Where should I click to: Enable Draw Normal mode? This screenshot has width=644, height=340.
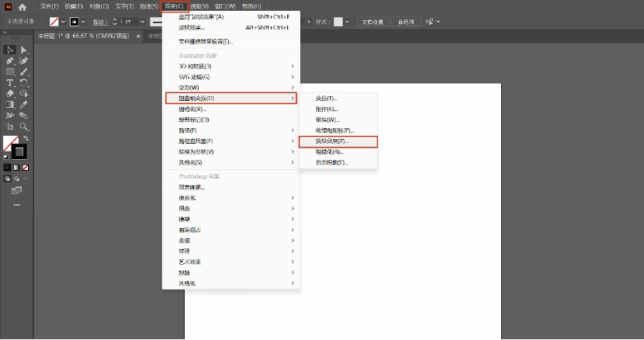pos(8,179)
